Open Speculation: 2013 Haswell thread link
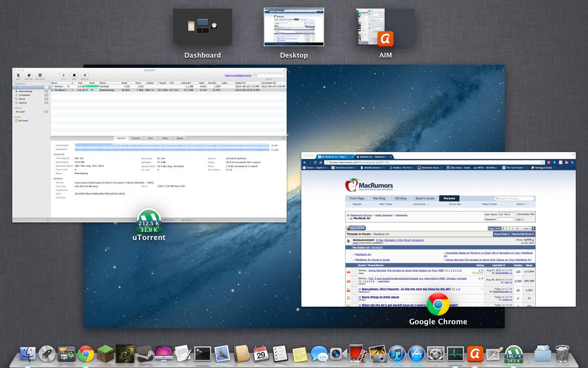 pos(407,289)
